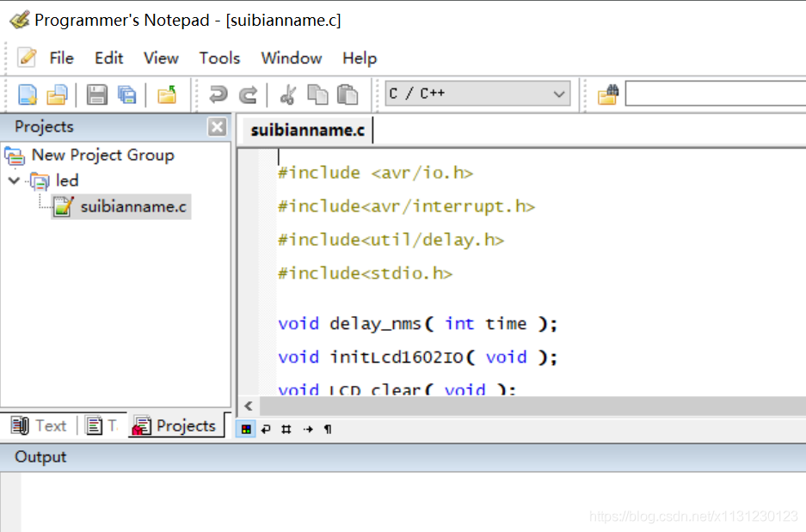Toggle line numbers hash button
Viewport: 806px width, 532px height.
[x=286, y=429]
